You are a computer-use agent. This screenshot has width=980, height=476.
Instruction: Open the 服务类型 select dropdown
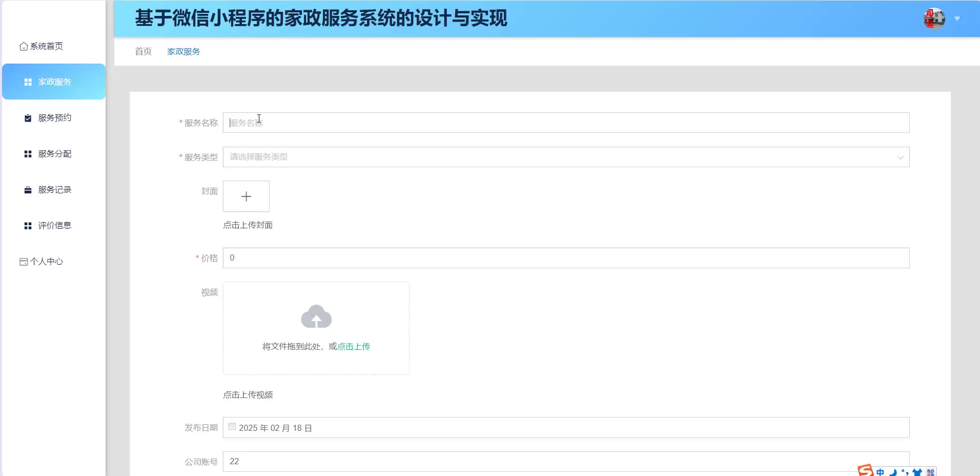(x=566, y=157)
